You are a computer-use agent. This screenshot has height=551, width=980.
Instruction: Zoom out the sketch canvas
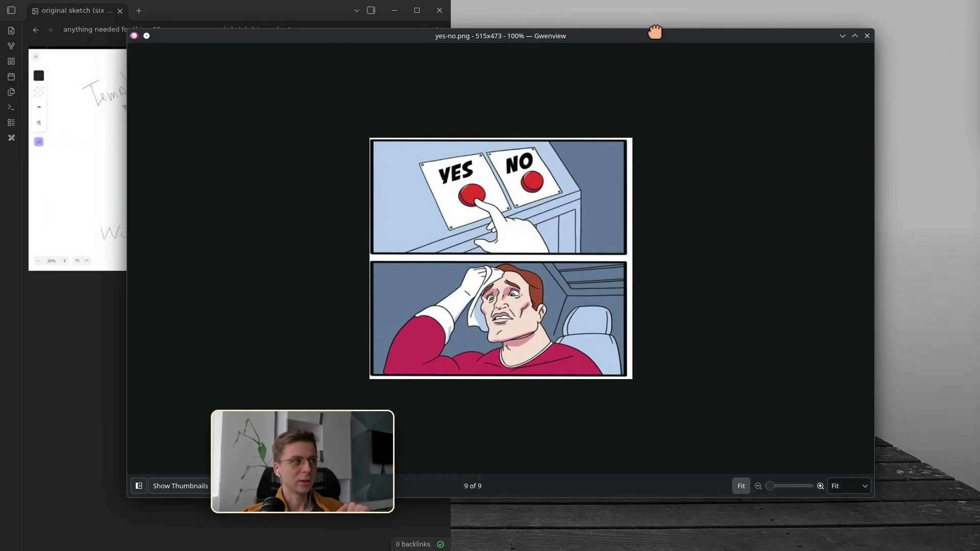pyautogui.click(x=38, y=261)
